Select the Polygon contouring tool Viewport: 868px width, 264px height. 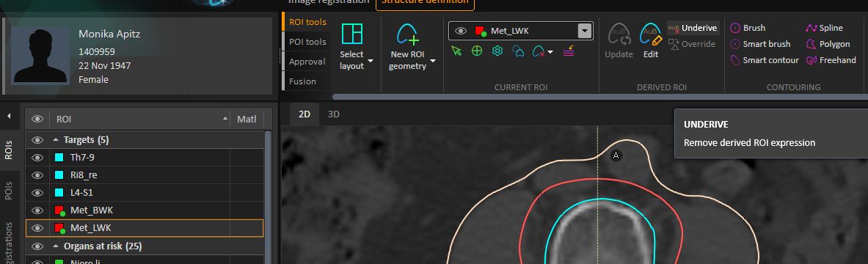828,44
